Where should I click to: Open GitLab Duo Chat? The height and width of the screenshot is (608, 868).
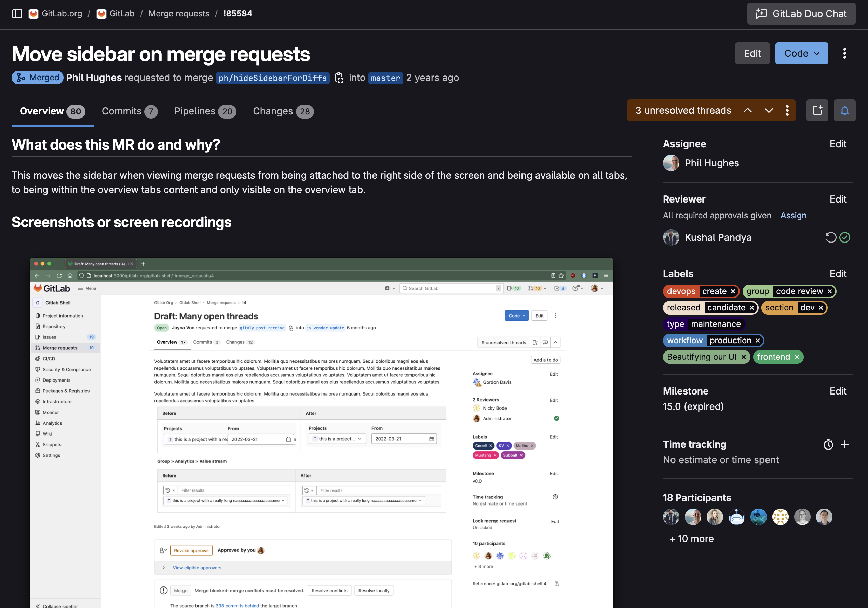pos(801,14)
